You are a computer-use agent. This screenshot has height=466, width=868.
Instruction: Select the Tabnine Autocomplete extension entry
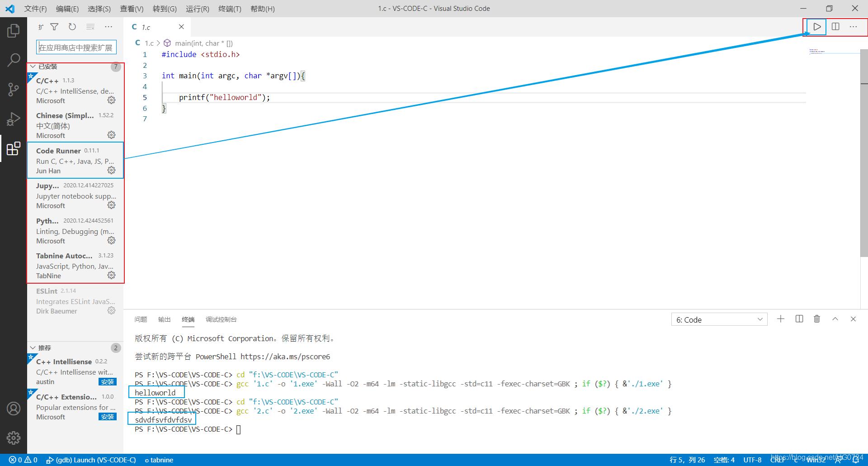(75, 266)
